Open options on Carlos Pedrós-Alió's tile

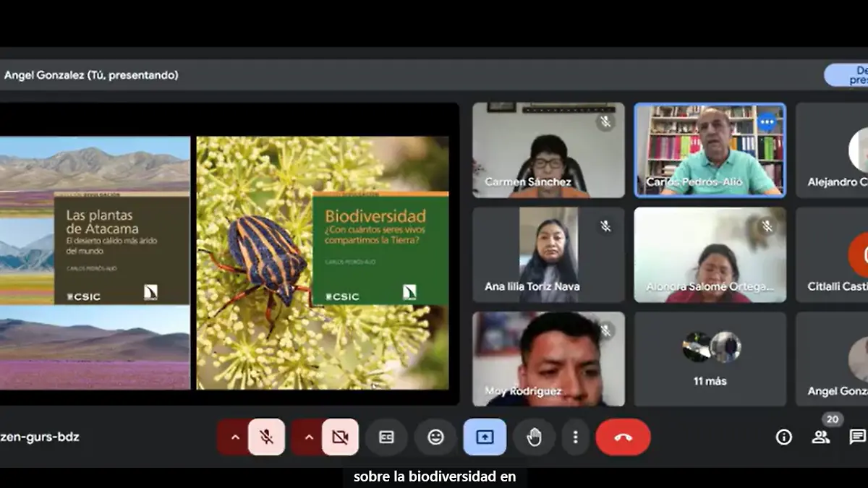click(x=767, y=123)
